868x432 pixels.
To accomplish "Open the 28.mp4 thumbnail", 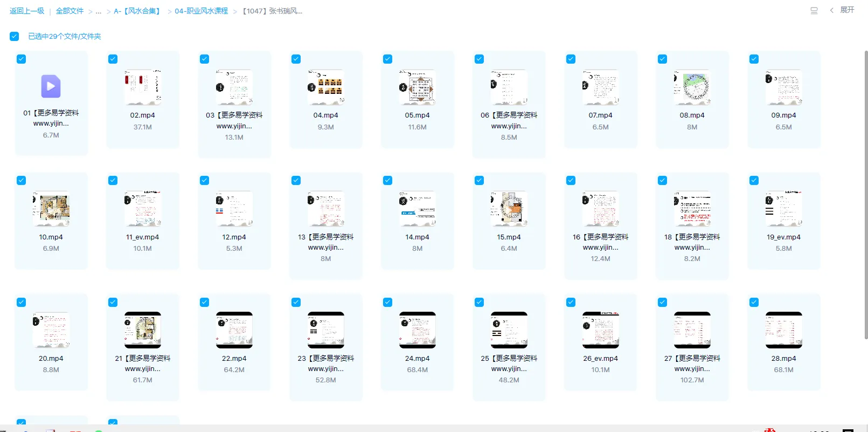I will [784, 330].
